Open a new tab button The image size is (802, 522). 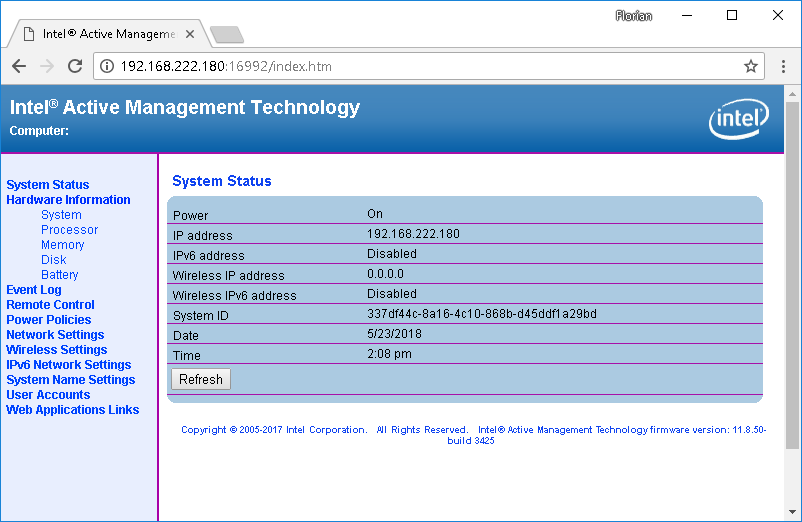tap(227, 35)
